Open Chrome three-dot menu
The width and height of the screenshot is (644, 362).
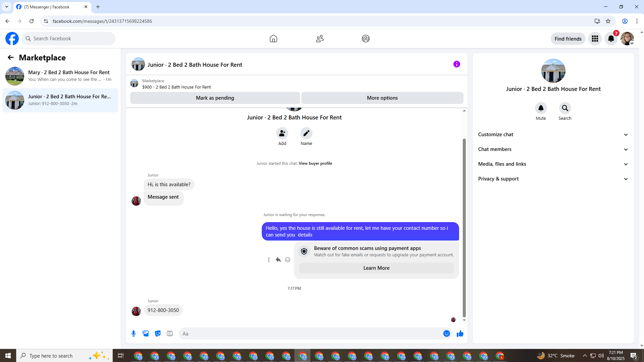pyautogui.click(x=637, y=21)
